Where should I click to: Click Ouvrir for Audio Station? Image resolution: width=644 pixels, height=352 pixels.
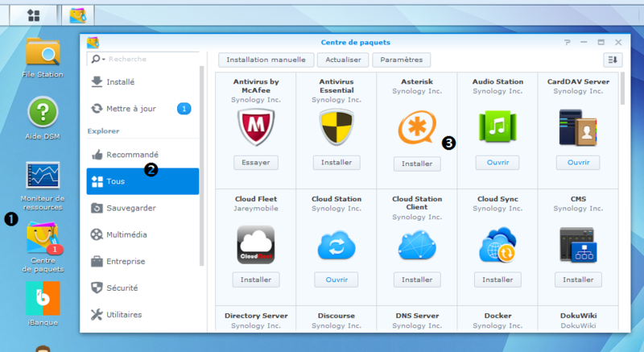(497, 163)
